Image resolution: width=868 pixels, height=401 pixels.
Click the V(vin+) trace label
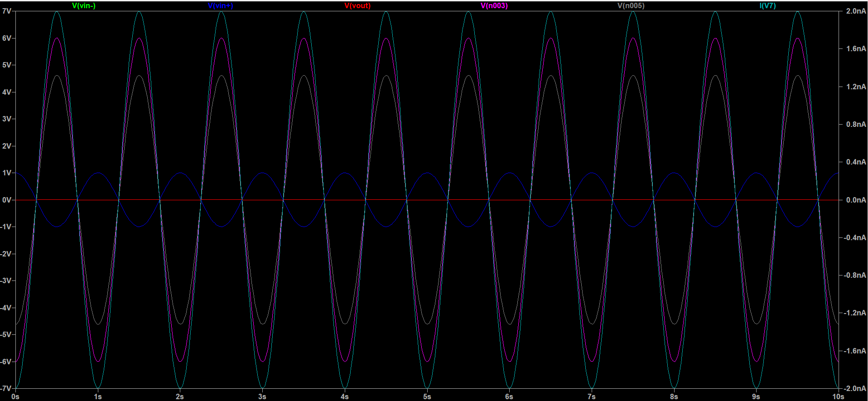pyautogui.click(x=221, y=6)
